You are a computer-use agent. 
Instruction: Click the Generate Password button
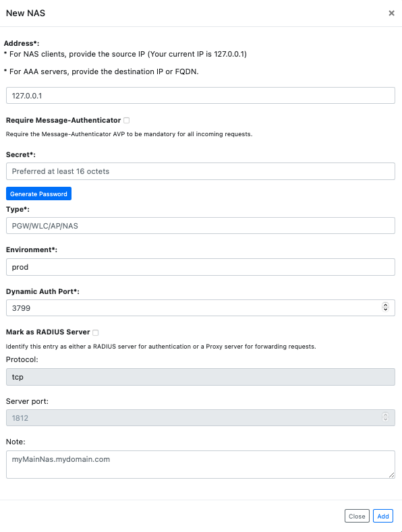(x=38, y=194)
